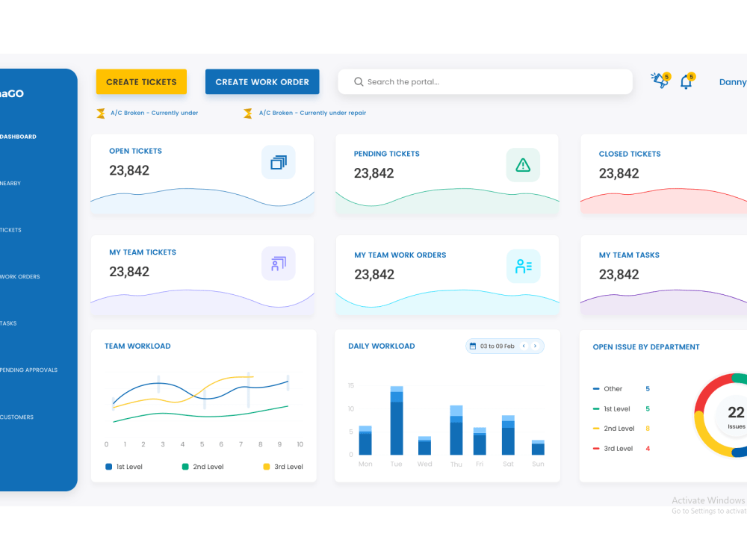Click the My Team Tickets person icon

[x=279, y=264]
